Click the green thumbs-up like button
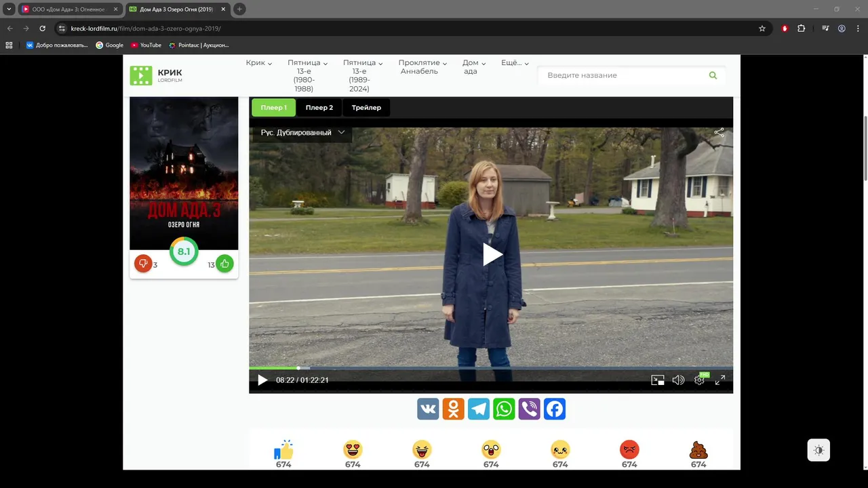The image size is (868, 488). pos(224,264)
